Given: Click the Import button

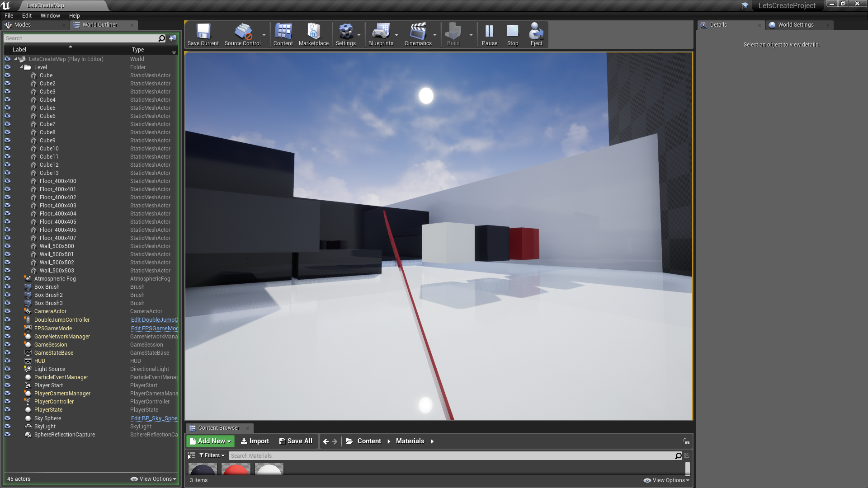Looking at the screenshot, I should click(x=255, y=441).
